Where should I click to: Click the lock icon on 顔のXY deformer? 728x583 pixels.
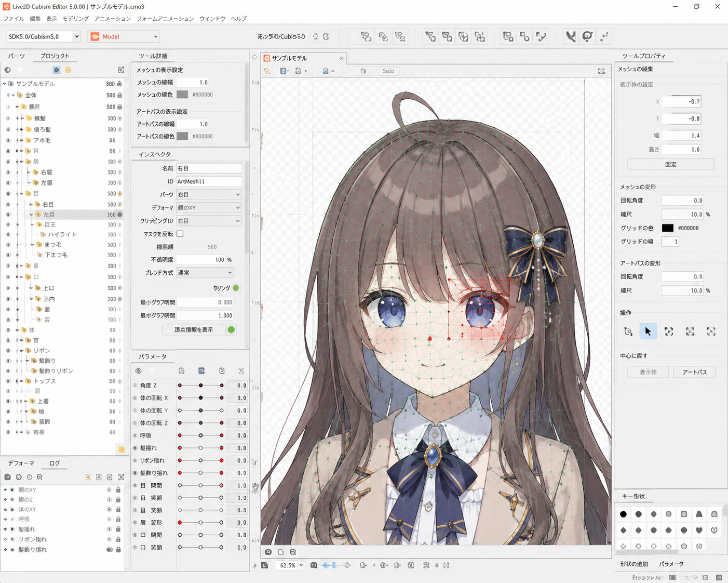118,490
